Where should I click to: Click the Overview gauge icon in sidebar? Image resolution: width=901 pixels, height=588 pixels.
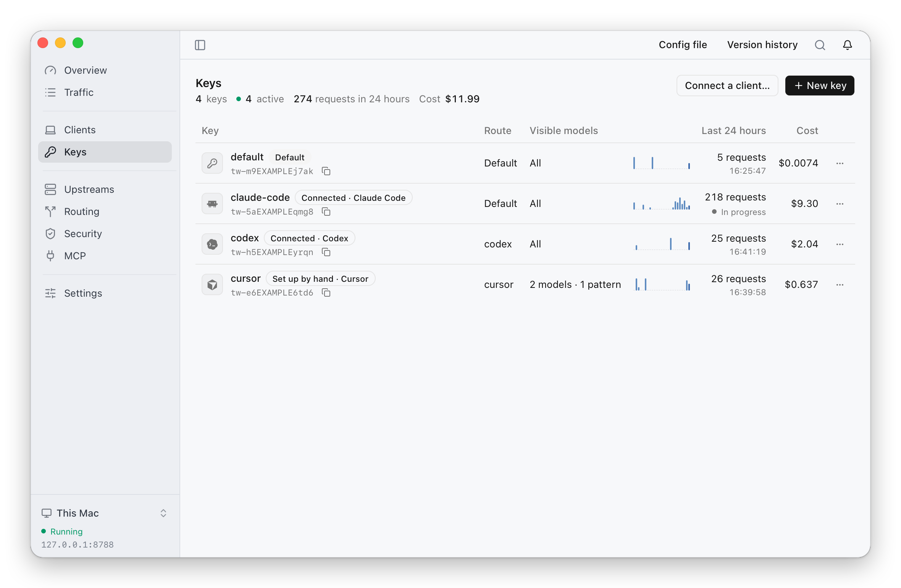point(50,70)
